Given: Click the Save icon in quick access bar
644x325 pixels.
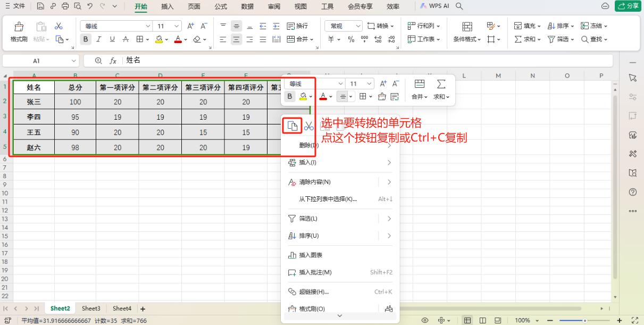Looking at the screenshot, I should (x=41, y=6).
